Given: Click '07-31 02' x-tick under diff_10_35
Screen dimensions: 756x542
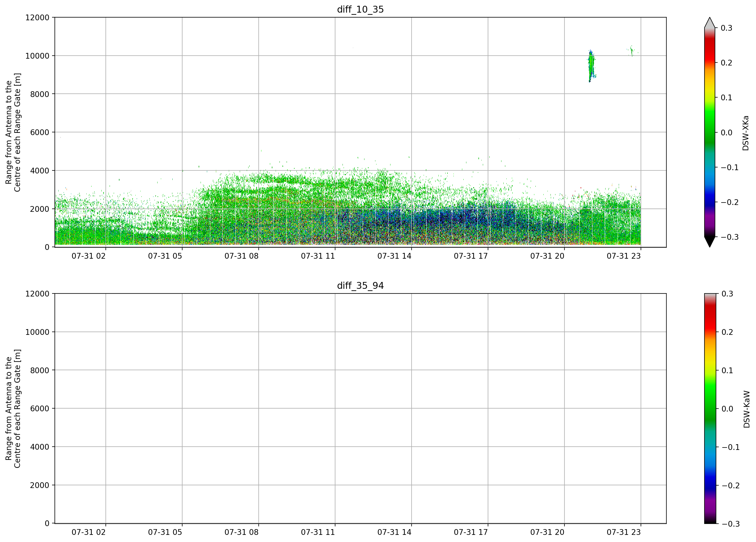Looking at the screenshot, I should pos(89,256).
